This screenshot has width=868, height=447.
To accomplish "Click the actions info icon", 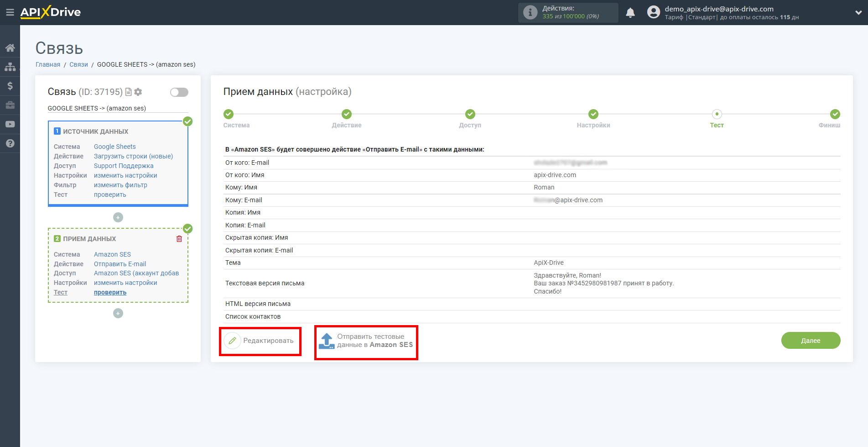I will click(530, 12).
